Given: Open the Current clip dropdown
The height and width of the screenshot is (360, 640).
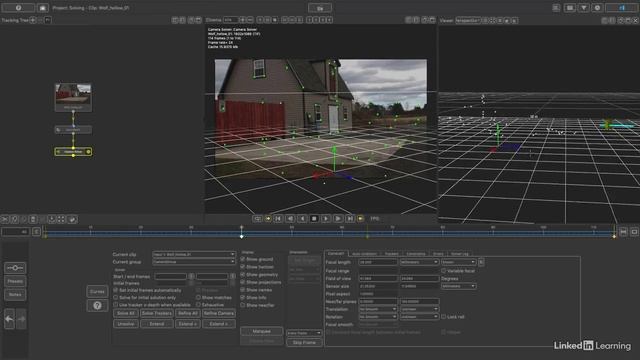Looking at the screenshot, I should click(x=194, y=254).
